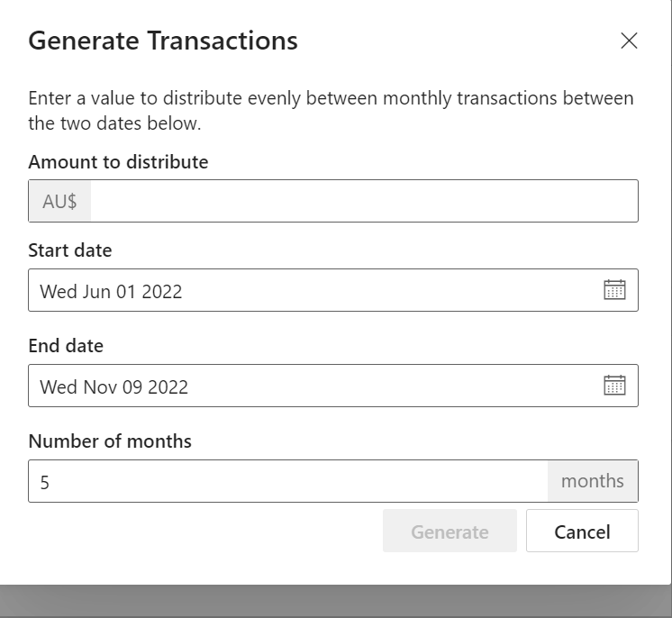Screen dimensions: 672x618
Task: Click the AU$ currency prefix
Action: 59,201
